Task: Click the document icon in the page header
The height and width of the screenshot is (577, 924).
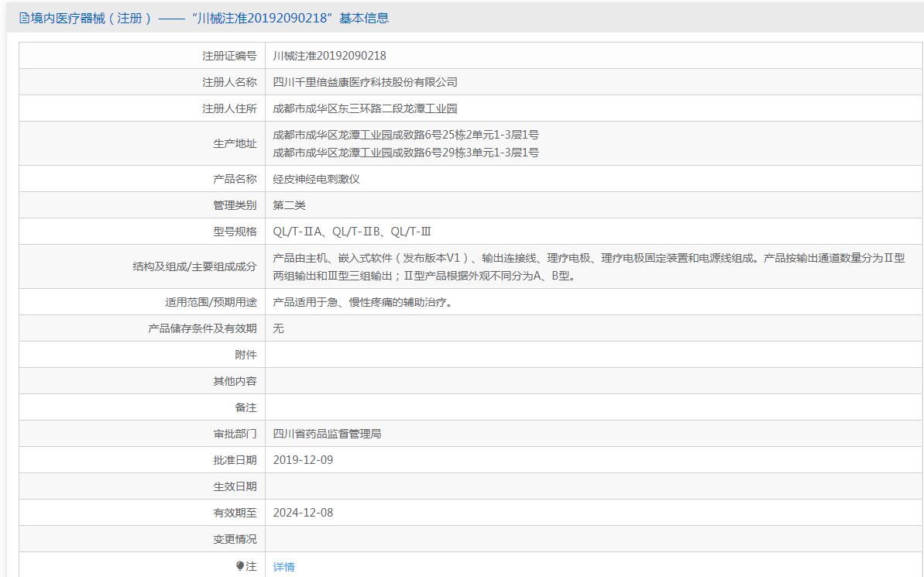Action: click(x=24, y=19)
